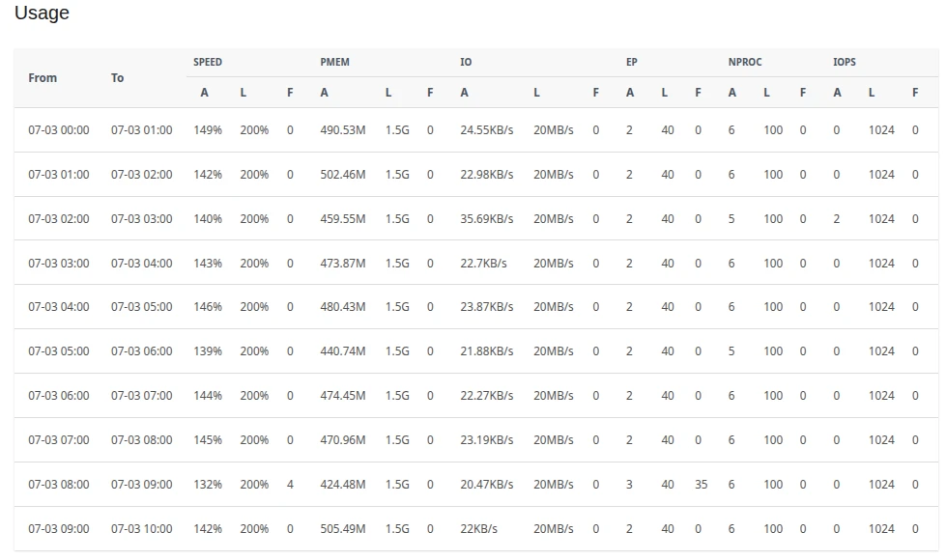This screenshot has width=946, height=560.
Task: Click the NPROC column group header
Action: click(745, 62)
